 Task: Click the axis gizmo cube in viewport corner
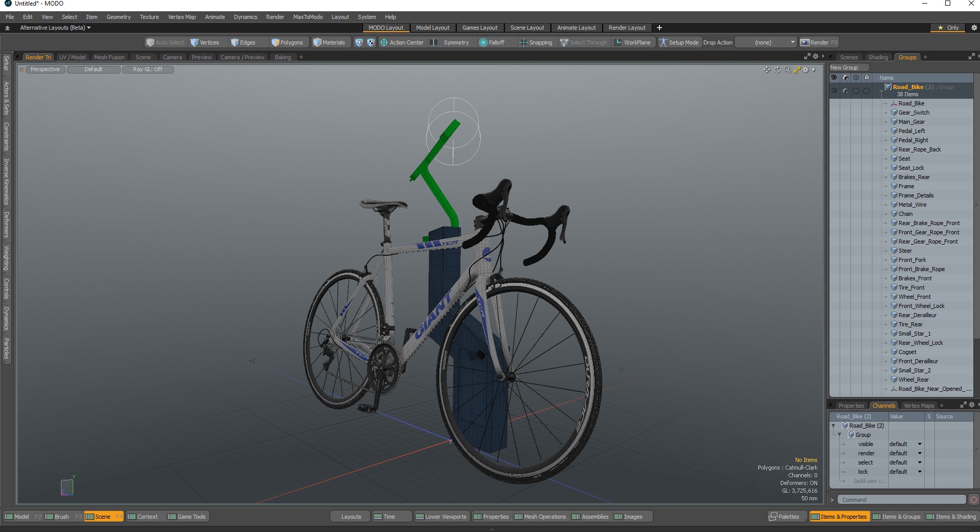[67, 487]
